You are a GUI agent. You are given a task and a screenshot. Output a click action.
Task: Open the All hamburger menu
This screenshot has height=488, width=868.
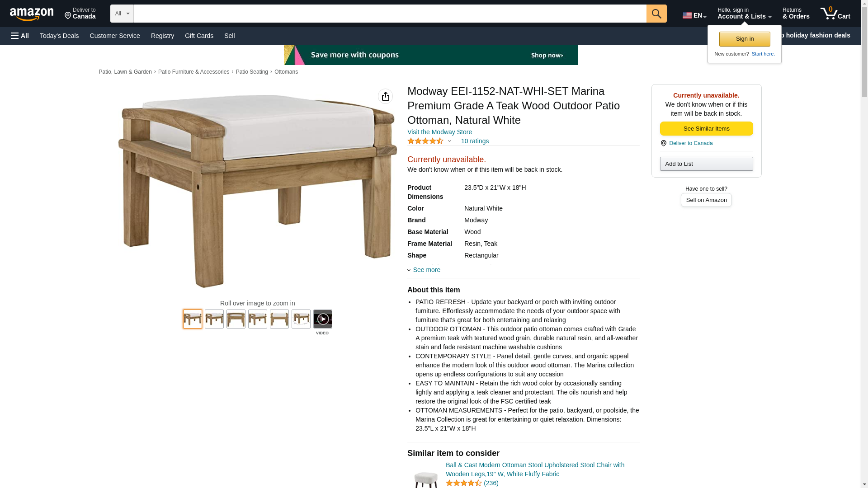[20, 36]
